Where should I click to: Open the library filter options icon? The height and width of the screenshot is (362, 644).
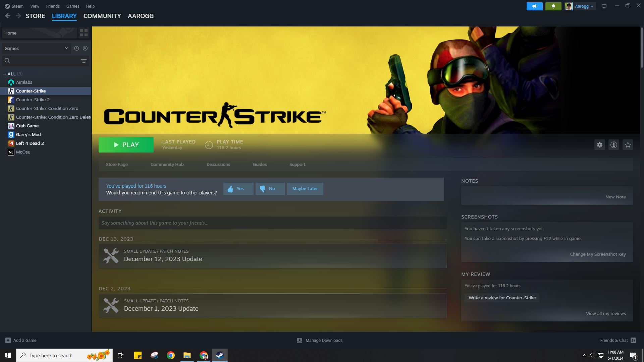tap(84, 61)
